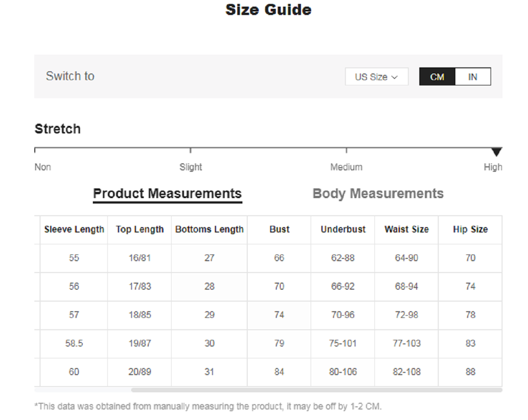Click the Non stretch label

(x=43, y=167)
